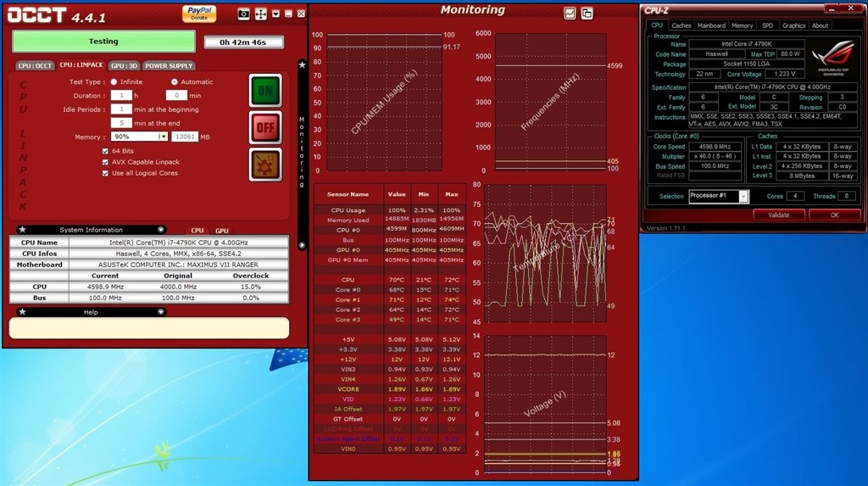Select Infinite test type
The image size is (868, 486).
(114, 81)
